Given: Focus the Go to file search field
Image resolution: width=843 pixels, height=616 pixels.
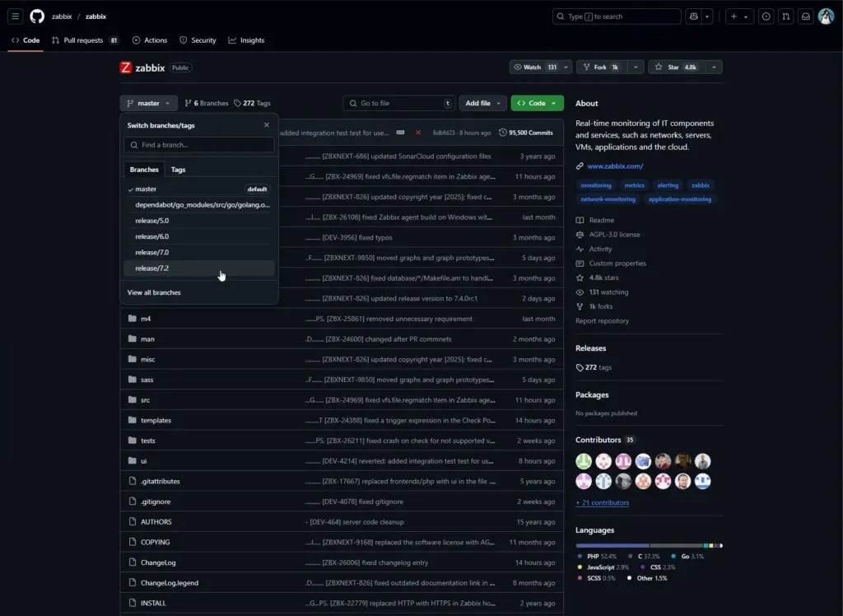Looking at the screenshot, I should pyautogui.click(x=399, y=103).
